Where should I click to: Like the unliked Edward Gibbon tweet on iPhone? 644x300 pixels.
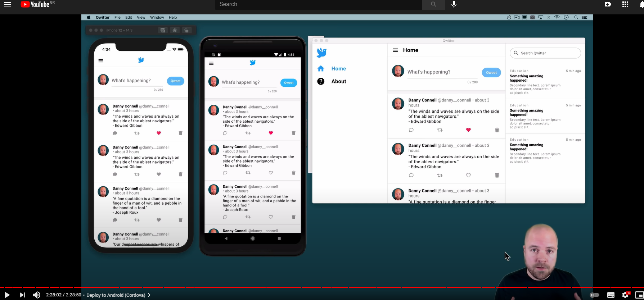[159, 174]
